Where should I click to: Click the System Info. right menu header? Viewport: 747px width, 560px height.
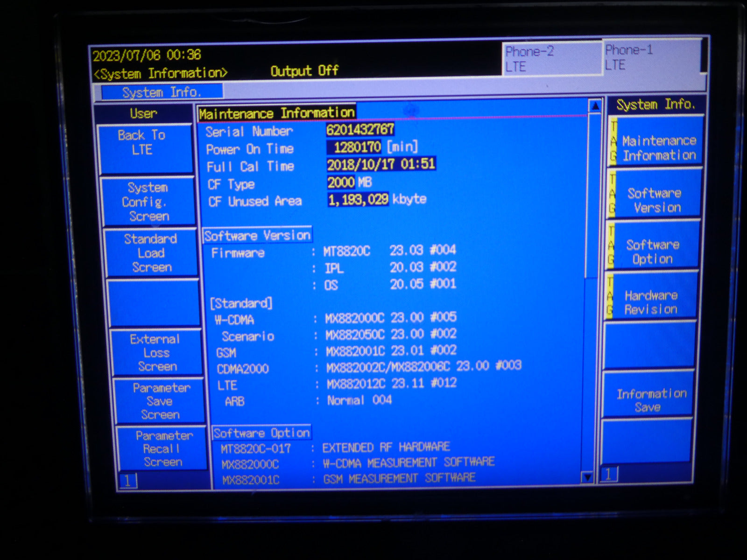(655, 105)
